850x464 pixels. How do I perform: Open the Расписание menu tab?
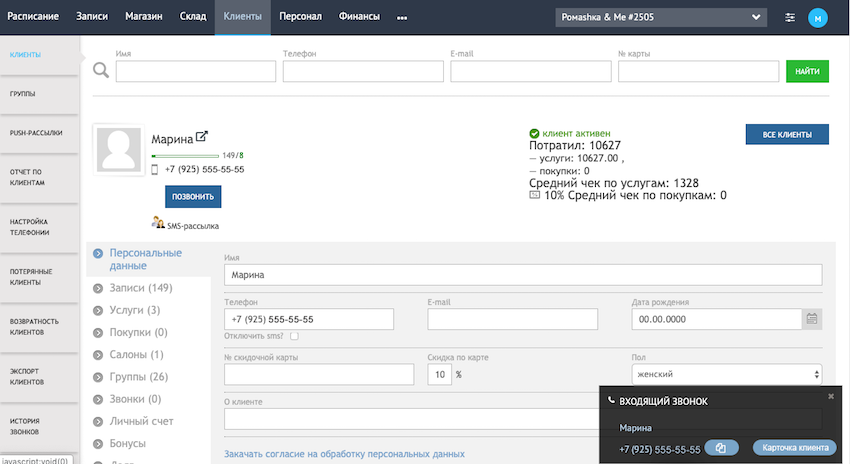coord(33,17)
